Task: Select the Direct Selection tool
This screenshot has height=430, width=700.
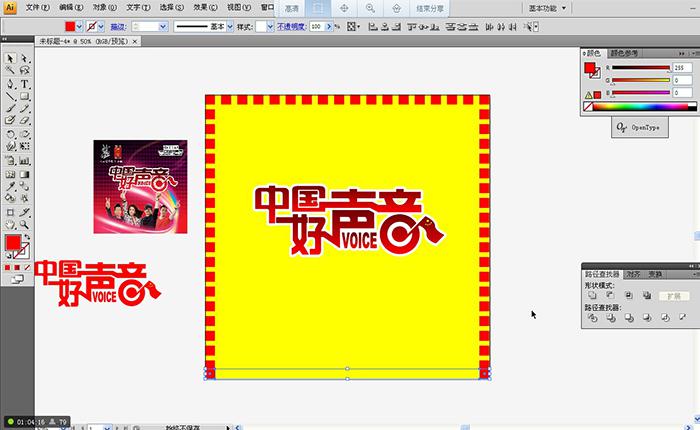Action: click(x=25, y=58)
